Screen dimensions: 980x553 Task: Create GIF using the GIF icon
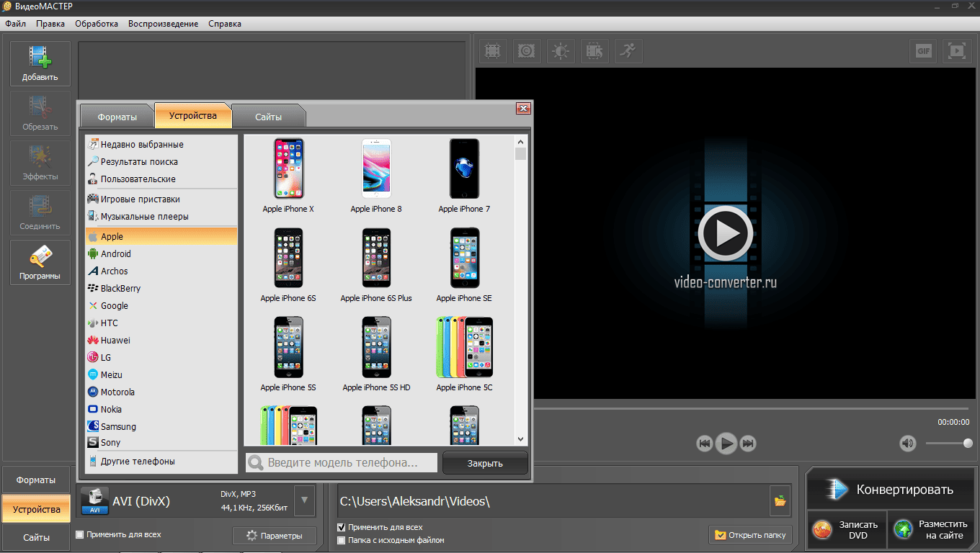coord(923,51)
